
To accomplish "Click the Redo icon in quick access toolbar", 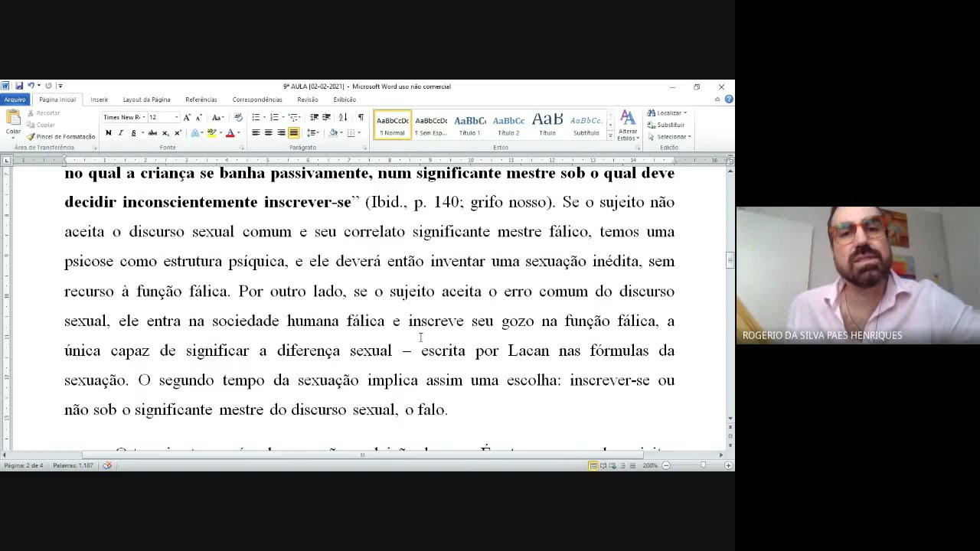I will pyautogui.click(x=47, y=86).
